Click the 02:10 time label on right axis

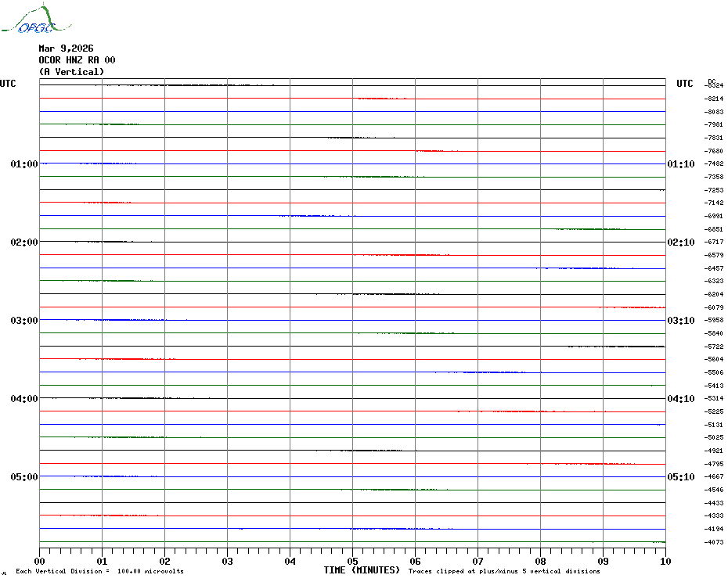click(680, 242)
